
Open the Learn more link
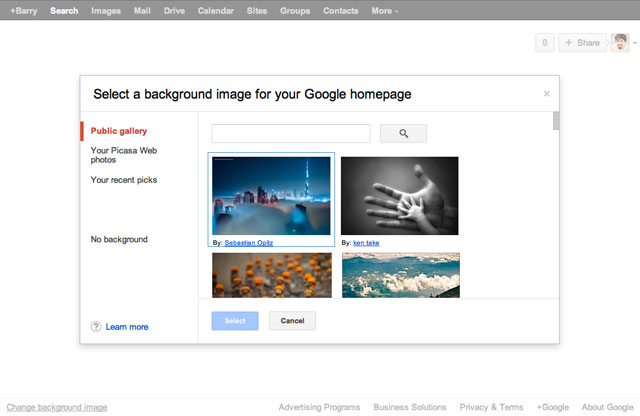pyautogui.click(x=127, y=327)
